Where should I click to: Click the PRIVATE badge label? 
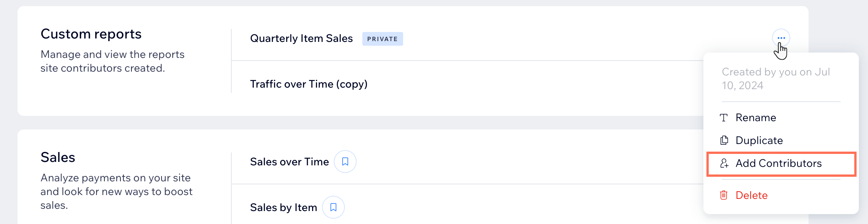[x=382, y=39]
